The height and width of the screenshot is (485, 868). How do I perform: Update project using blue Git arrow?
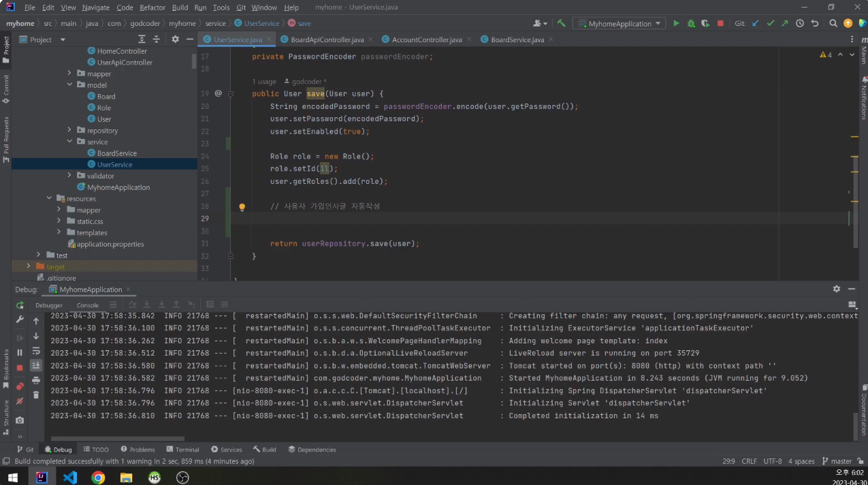pyautogui.click(x=756, y=23)
